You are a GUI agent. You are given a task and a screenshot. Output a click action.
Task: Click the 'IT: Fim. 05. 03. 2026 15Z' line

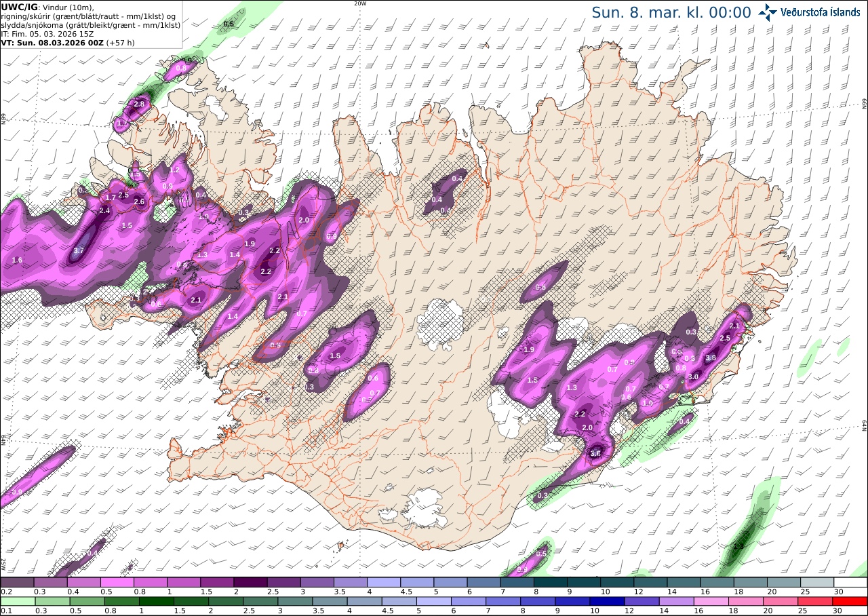pyautogui.click(x=46, y=33)
